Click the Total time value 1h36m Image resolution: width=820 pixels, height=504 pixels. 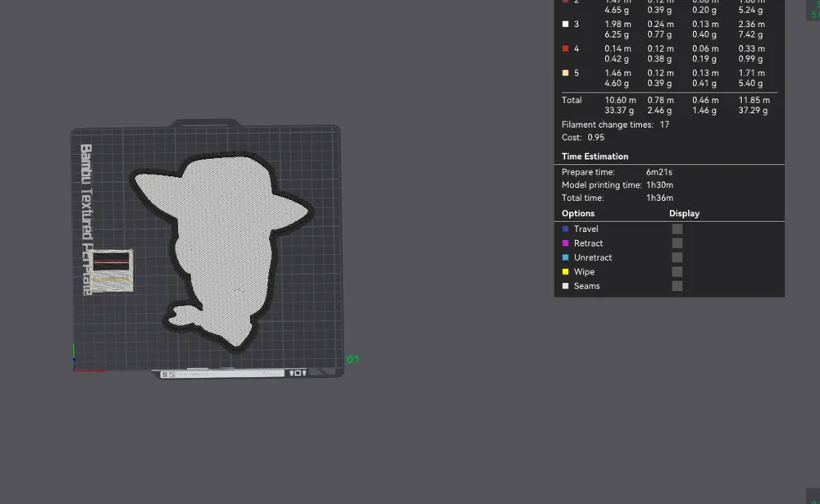tap(659, 198)
